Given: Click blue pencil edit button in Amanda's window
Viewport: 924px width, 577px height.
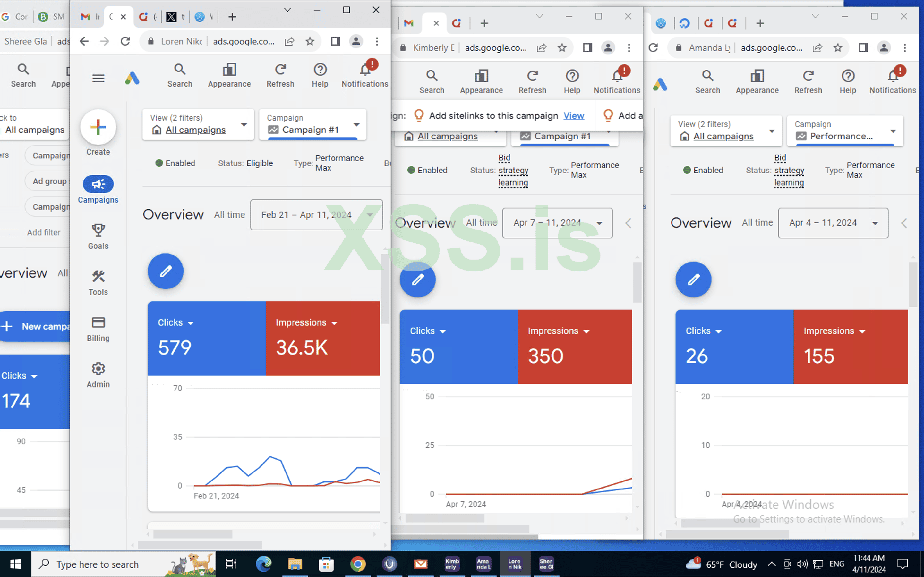Looking at the screenshot, I should click(x=693, y=279).
